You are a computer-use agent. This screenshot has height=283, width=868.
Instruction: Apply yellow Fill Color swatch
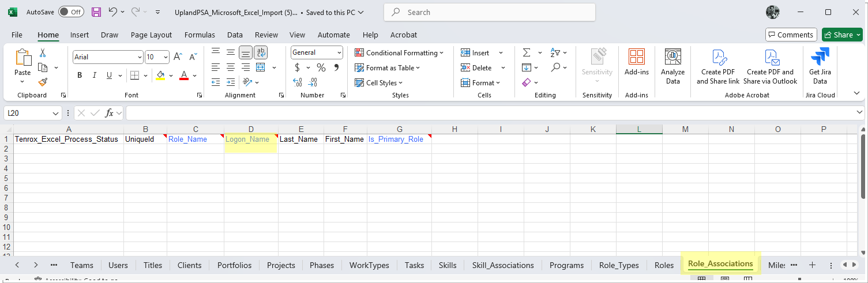click(161, 76)
